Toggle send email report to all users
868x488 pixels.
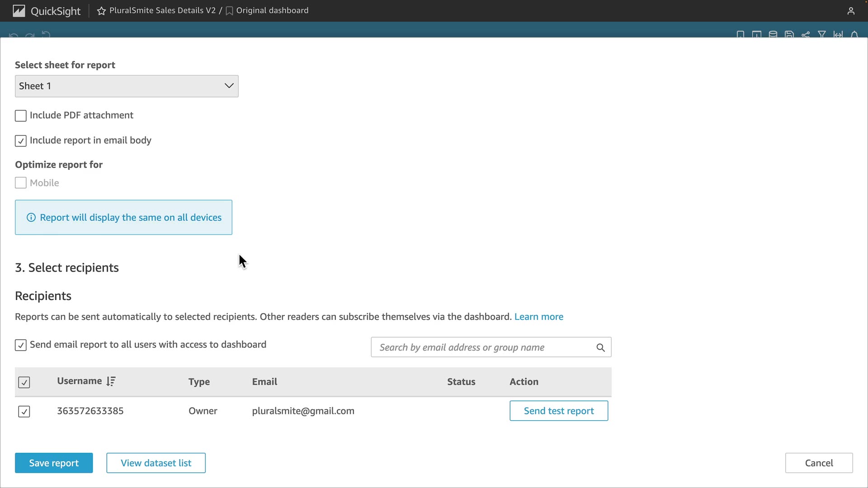21,345
